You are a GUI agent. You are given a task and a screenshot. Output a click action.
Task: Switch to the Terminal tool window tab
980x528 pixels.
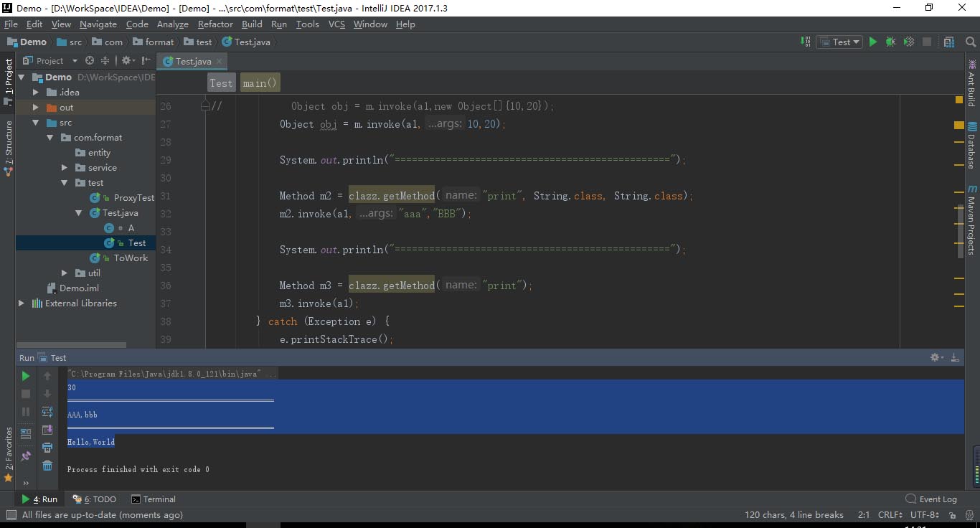153,499
